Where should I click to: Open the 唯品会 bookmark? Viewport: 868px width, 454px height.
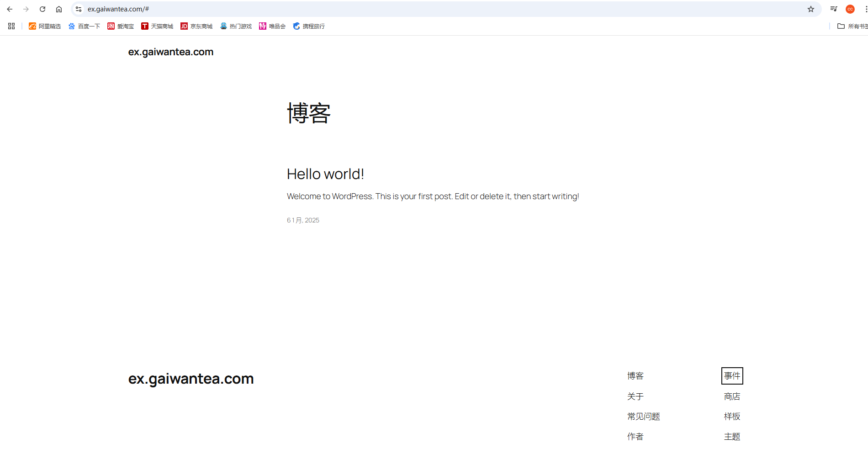click(x=272, y=26)
